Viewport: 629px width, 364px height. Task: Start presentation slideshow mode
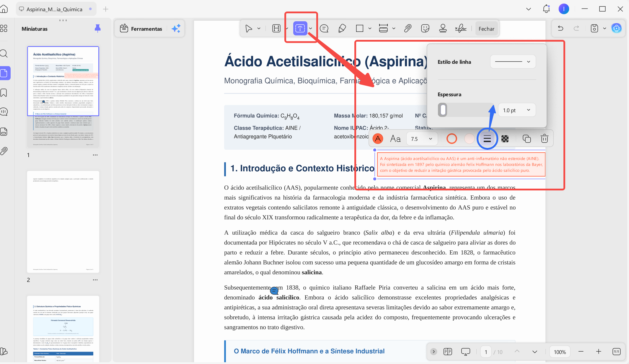pos(465,352)
